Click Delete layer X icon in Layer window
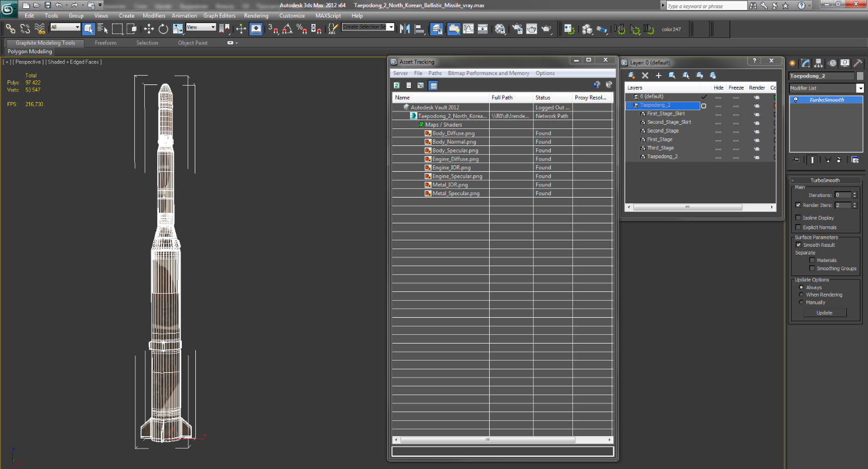 click(645, 75)
